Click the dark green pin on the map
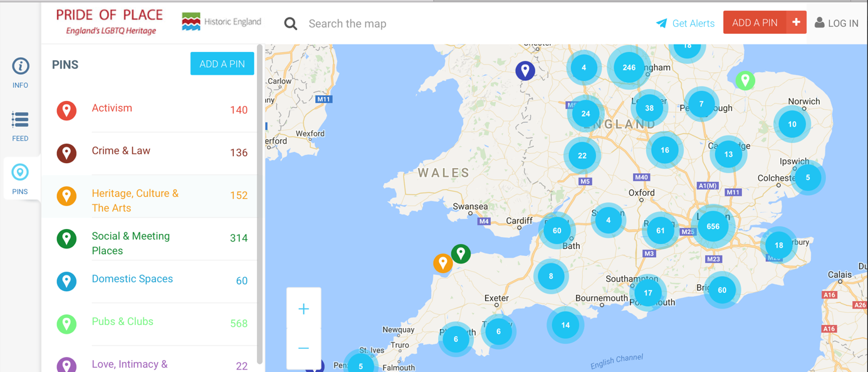The width and height of the screenshot is (868, 372). coord(461,253)
